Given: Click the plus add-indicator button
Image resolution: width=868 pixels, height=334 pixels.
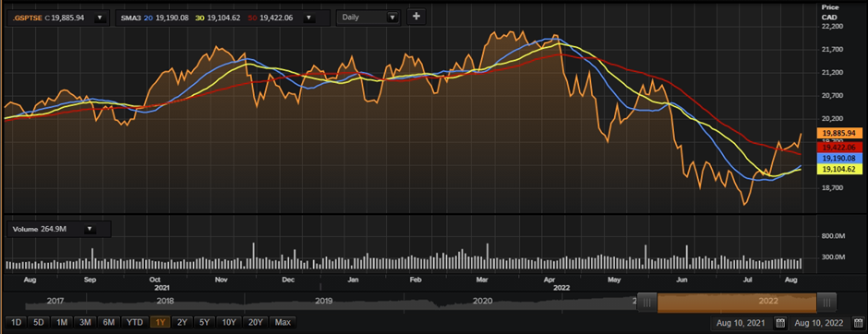Looking at the screenshot, I should coord(416,17).
